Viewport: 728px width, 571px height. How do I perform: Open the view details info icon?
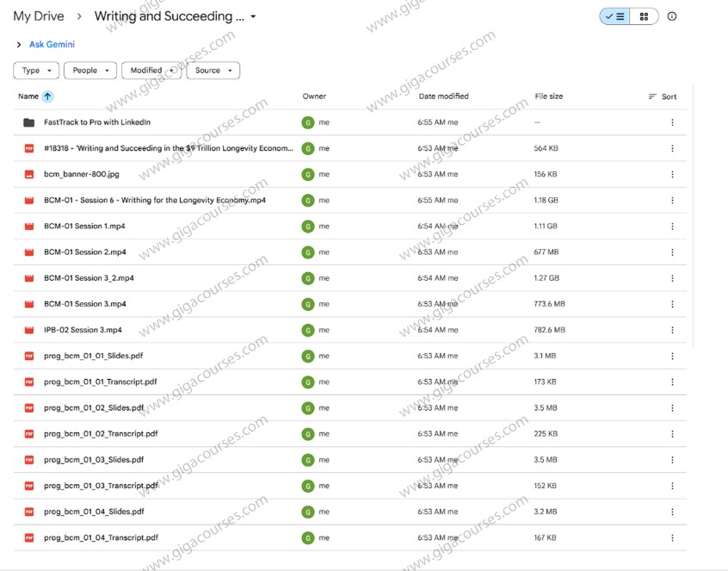coord(672,16)
